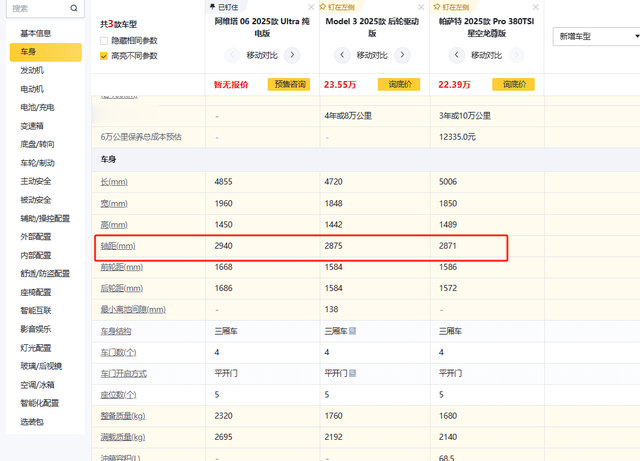Move 帕萨特 column right arrow
Viewport: 640px width, 461px height.
point(516,55)
